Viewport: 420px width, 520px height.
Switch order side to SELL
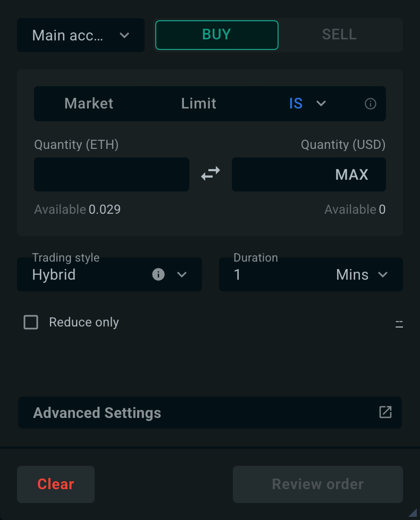coord(339,35)
